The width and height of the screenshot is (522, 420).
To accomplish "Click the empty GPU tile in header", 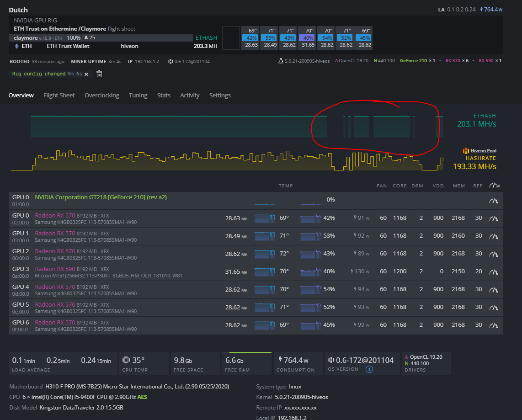I will tap(231, 38).
